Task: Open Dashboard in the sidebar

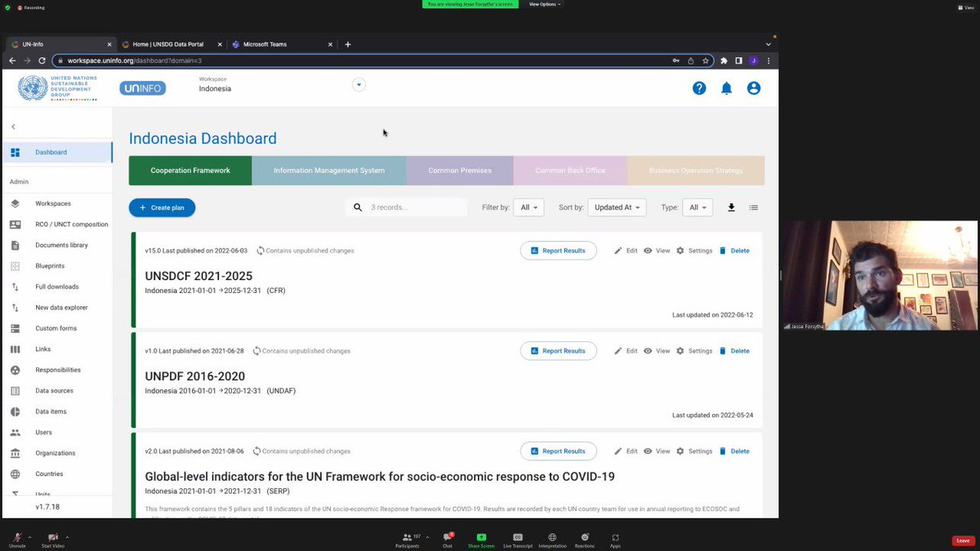Action: (x=57, y=152)
